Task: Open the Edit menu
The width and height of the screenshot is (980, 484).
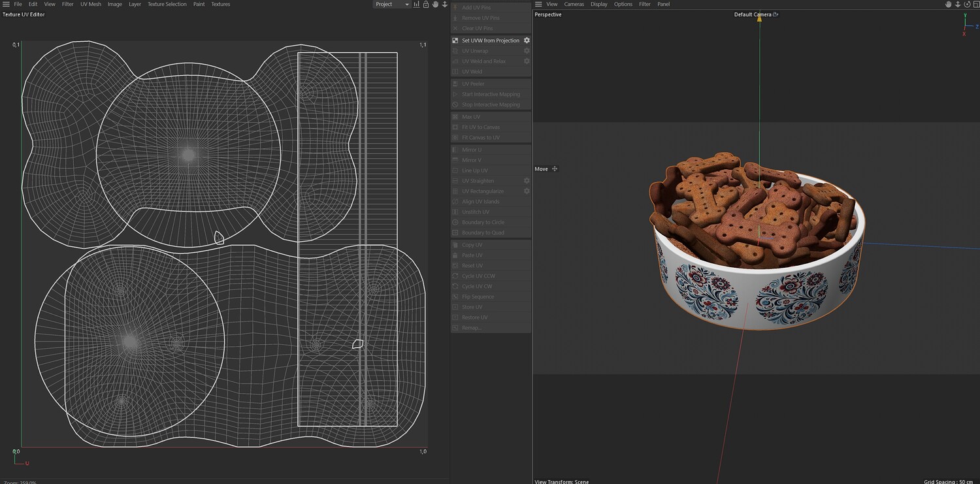Action: click(33, 4)
